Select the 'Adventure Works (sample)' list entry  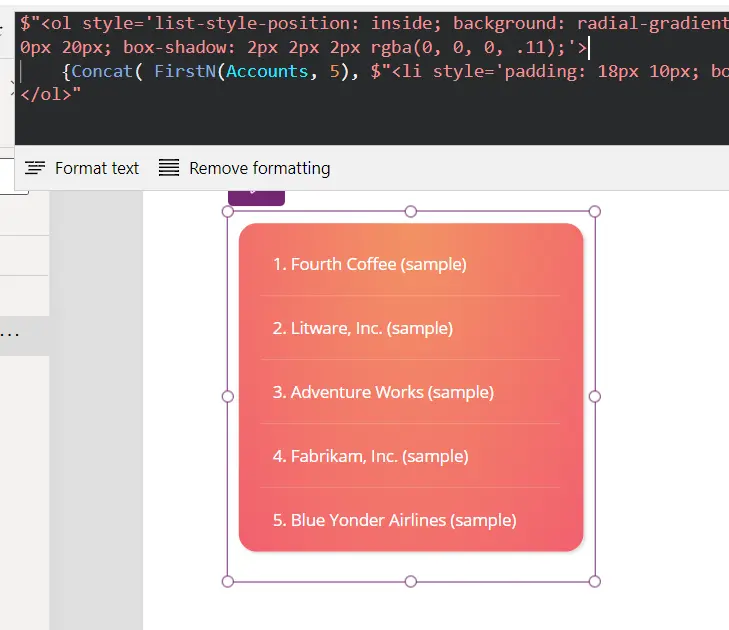coord(383,392)
